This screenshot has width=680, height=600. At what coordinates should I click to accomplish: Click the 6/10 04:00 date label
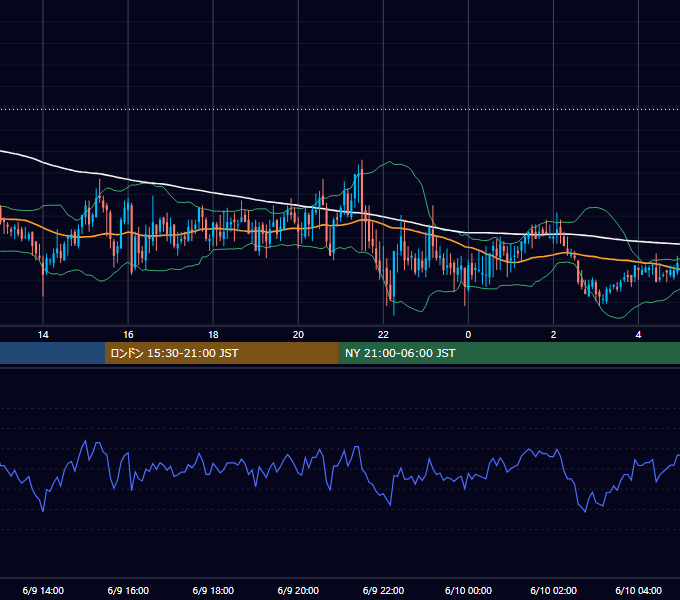click(638, 590)
